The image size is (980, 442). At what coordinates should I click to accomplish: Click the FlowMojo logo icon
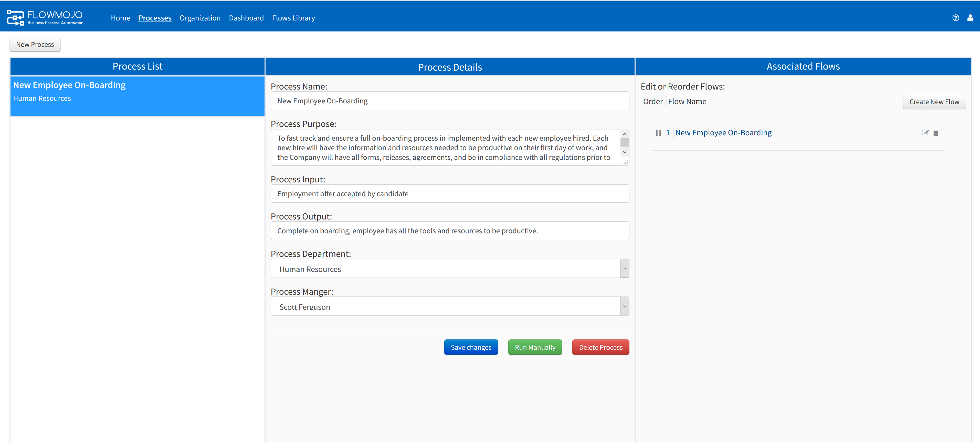pos(15,17)
